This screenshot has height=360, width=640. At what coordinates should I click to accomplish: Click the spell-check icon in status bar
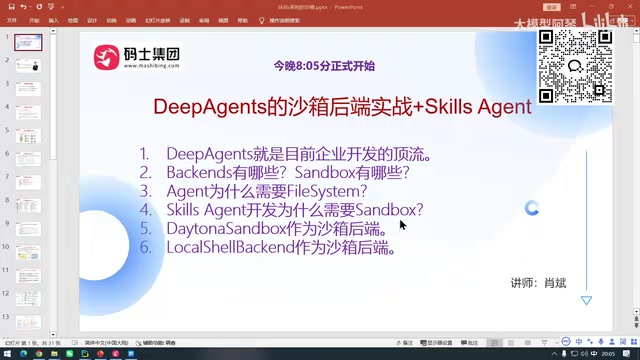coord(75,343)
